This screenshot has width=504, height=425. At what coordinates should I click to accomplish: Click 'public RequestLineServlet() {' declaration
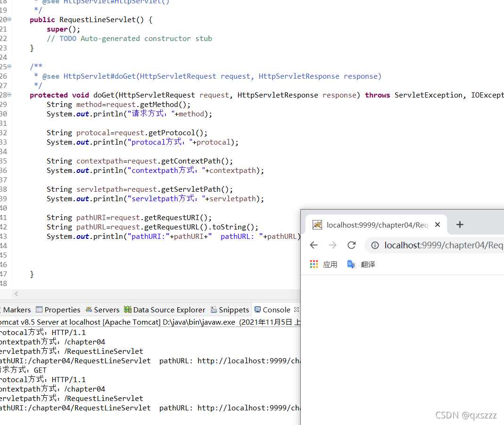pos(91,20)
